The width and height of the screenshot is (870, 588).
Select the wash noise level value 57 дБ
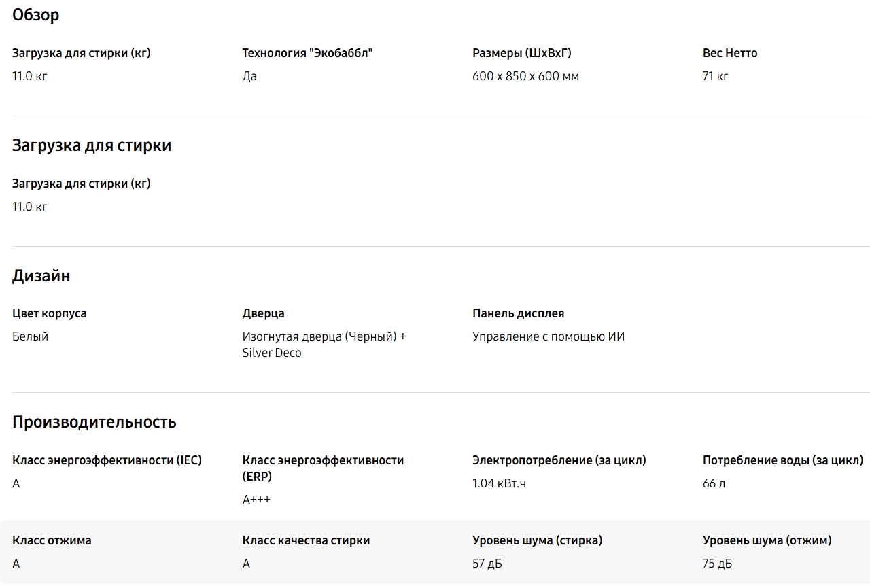click(487, 564)
